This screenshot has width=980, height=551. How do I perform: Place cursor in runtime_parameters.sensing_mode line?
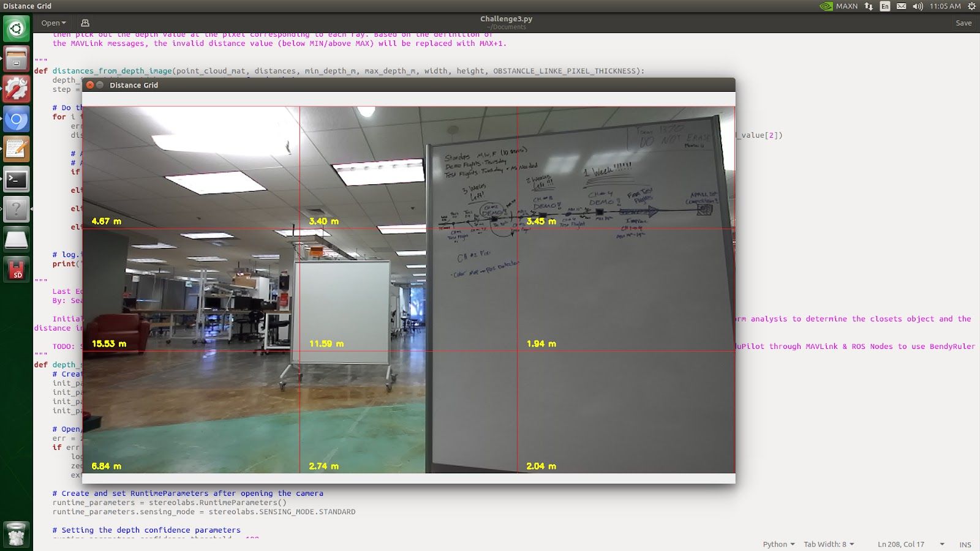click(204, 512)
